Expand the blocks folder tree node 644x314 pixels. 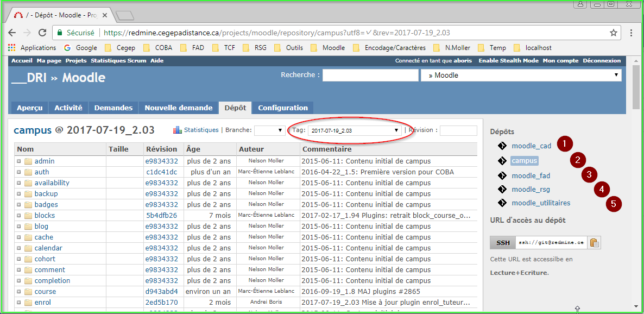[x=19, y=216]
